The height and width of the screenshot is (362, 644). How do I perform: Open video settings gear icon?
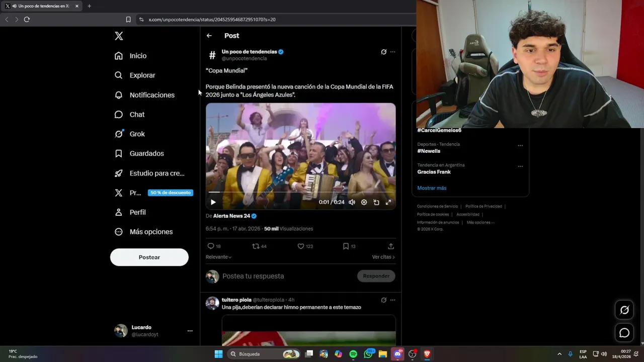coord(364,202)
